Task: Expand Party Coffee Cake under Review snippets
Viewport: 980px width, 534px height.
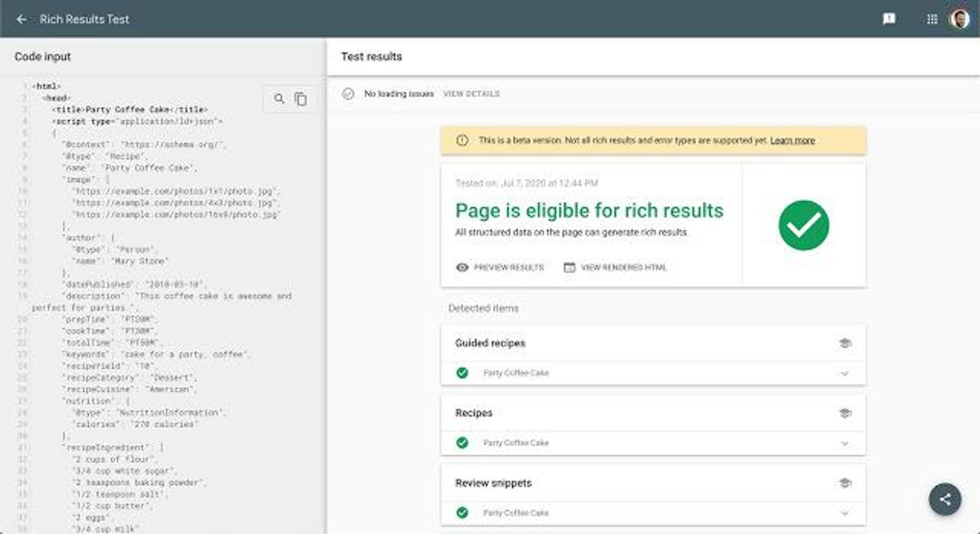Action: (x=843, y=513)
